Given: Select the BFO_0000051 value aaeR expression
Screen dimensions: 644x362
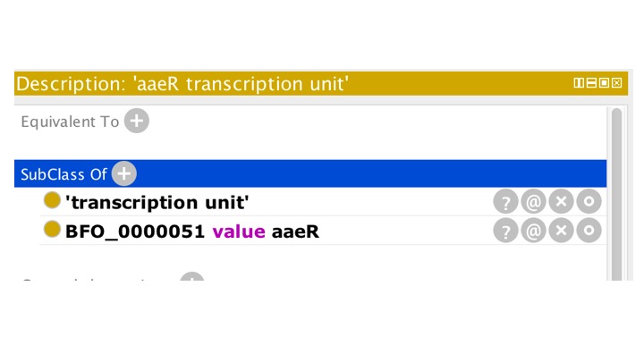Looking at the screenshot, I should pyautogui.click(x=192, y=232).
